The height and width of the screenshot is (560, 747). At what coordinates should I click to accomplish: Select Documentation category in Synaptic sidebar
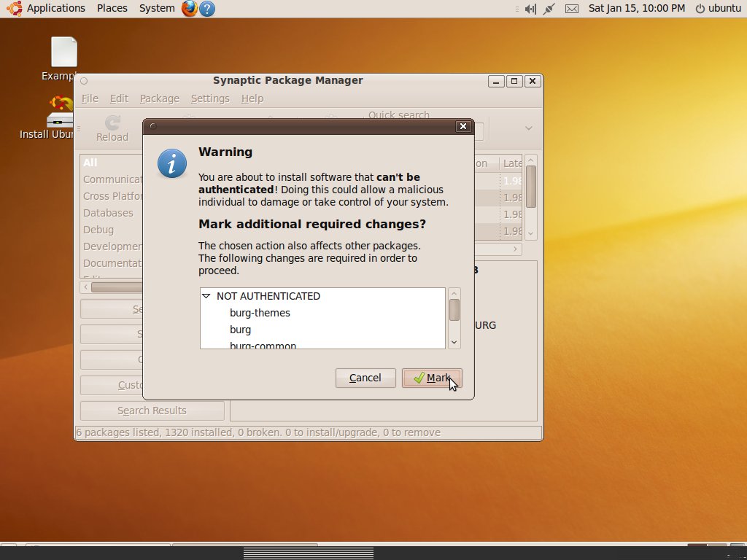[112, 262]
